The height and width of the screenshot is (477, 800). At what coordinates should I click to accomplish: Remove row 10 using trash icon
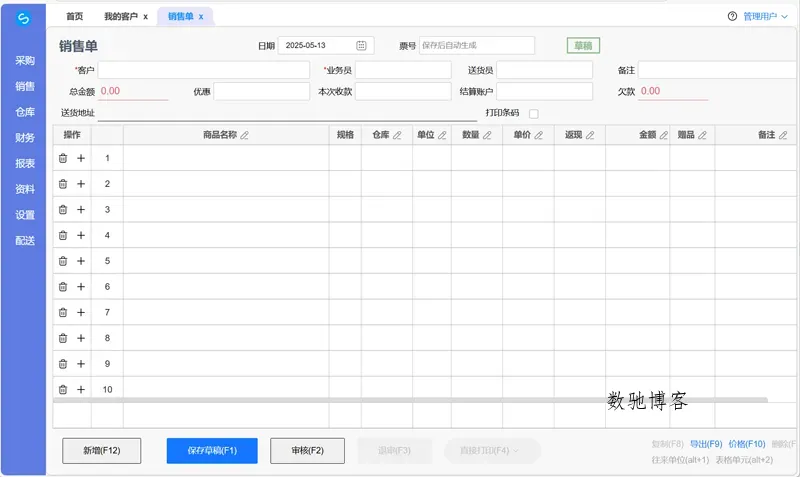tap(63, 390)
